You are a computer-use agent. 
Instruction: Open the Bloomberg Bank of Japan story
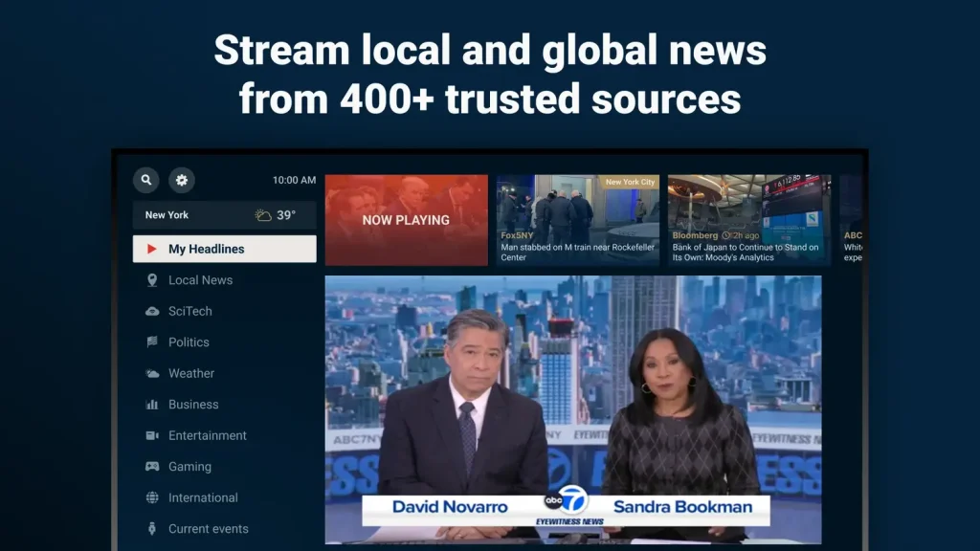[x=748, y=220]
